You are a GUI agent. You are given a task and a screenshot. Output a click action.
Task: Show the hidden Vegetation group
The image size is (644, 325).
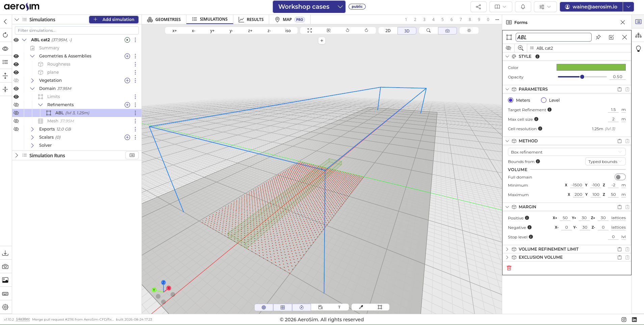pyautogui.click(x=16, y=80)
